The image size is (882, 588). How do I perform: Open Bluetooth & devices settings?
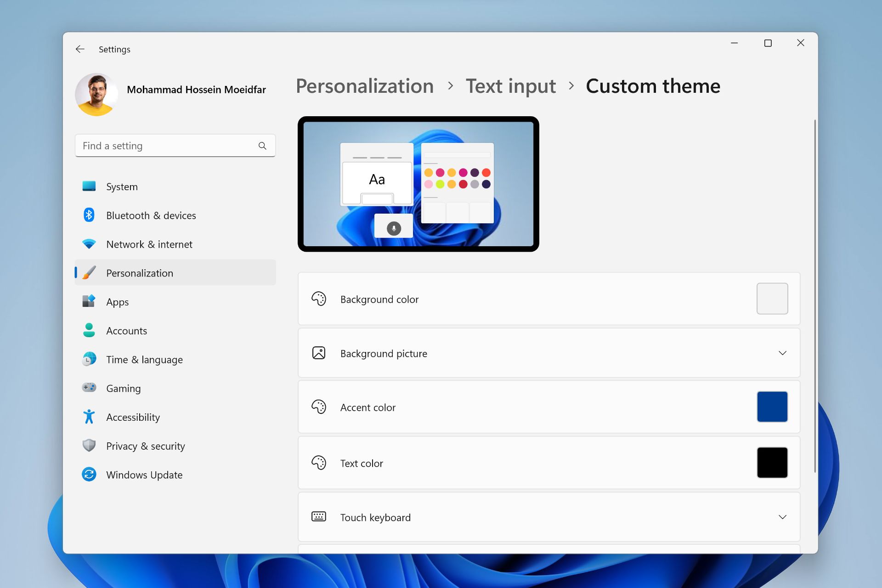[175, 215]
